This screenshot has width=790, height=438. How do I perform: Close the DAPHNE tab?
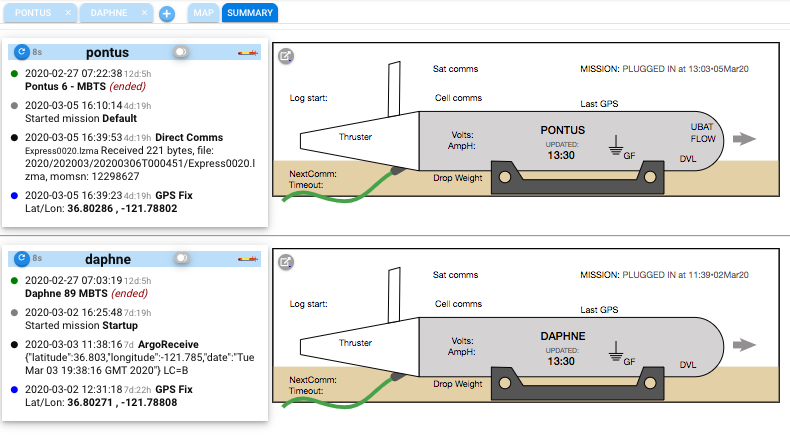click(x=145, y=13)
